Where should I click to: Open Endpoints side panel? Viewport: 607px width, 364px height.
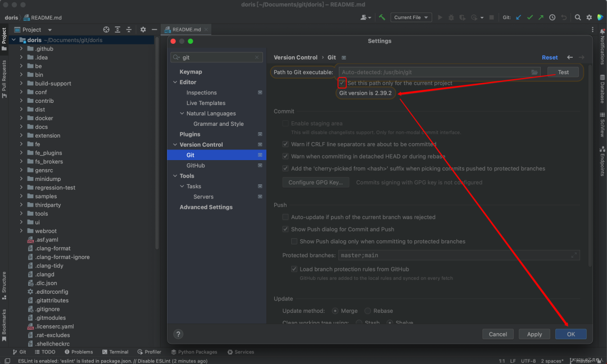[603, 161]
